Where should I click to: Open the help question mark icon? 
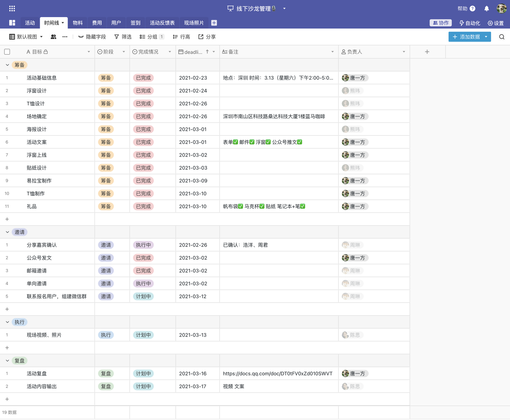tap(473, 9)
